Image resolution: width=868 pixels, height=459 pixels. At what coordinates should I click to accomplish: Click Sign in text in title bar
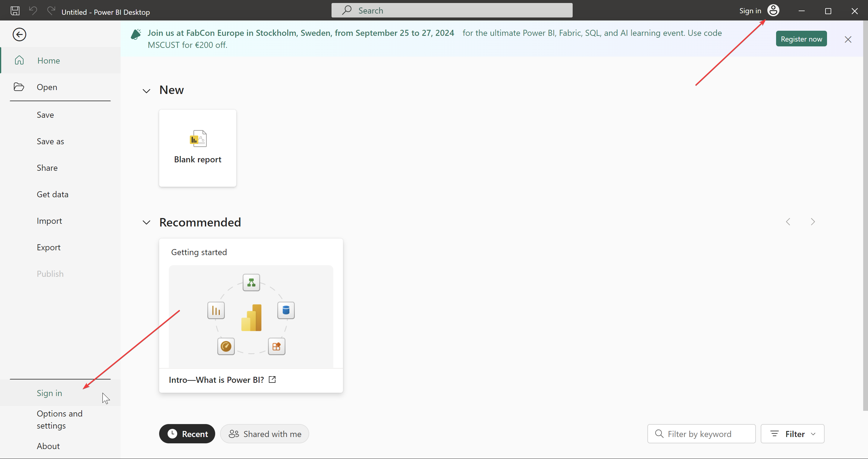[750, 11]
